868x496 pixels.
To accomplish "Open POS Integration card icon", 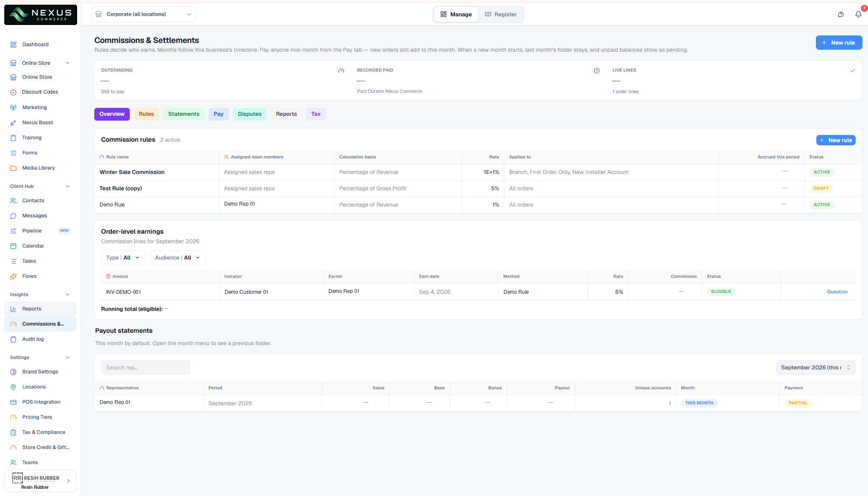I will click(13, 402).
